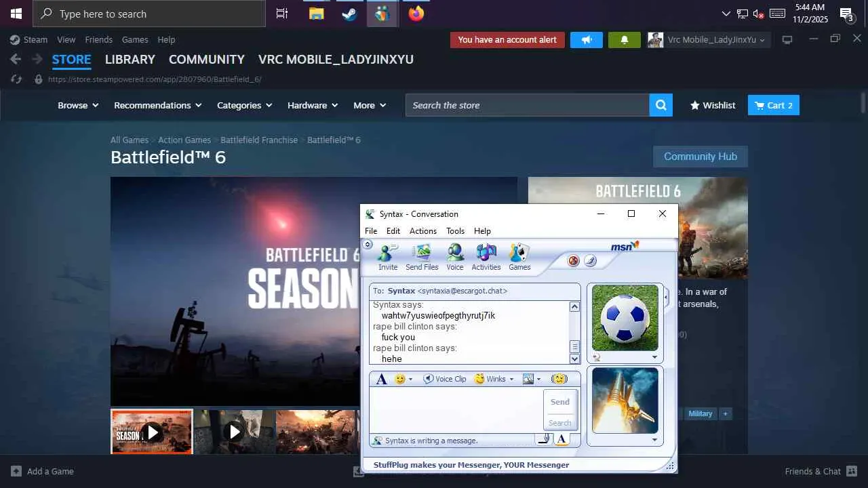Click the Military tag
This screenshot has width=868, height=488.
701,413
